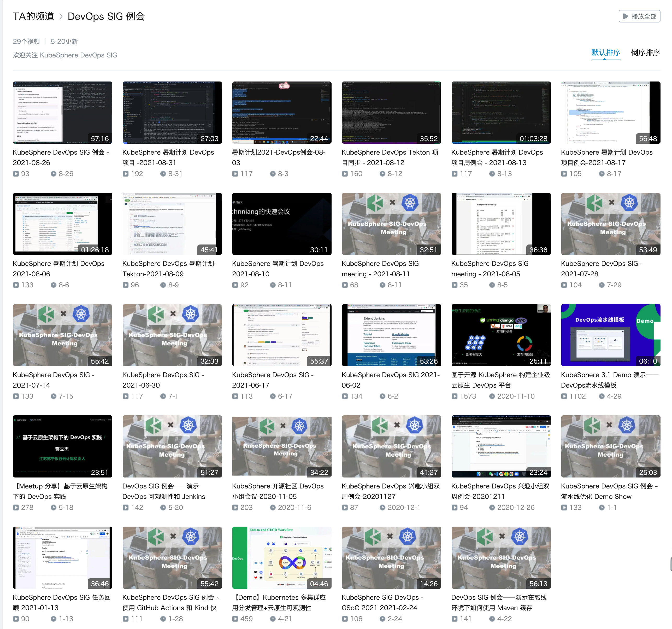Click clock icon beside date 8-31
Viewport: 672px width, 629px height.
pos(163,173)
